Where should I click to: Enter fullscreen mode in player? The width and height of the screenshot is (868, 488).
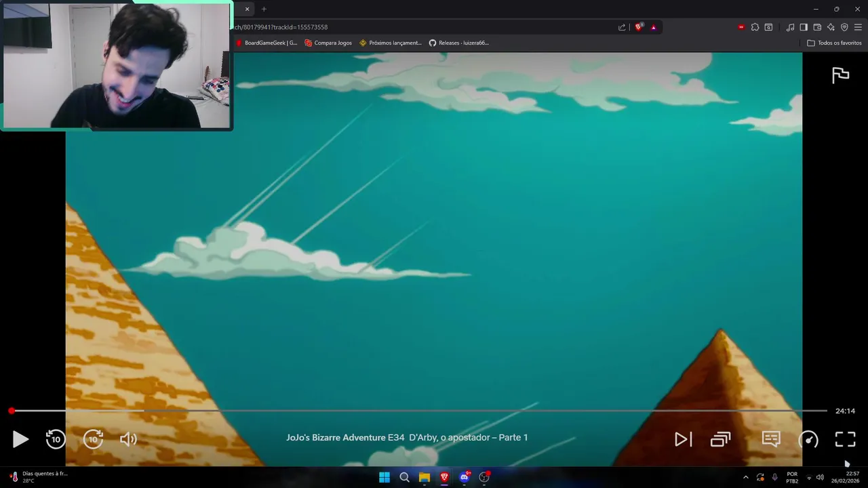(x=845, y=439)
